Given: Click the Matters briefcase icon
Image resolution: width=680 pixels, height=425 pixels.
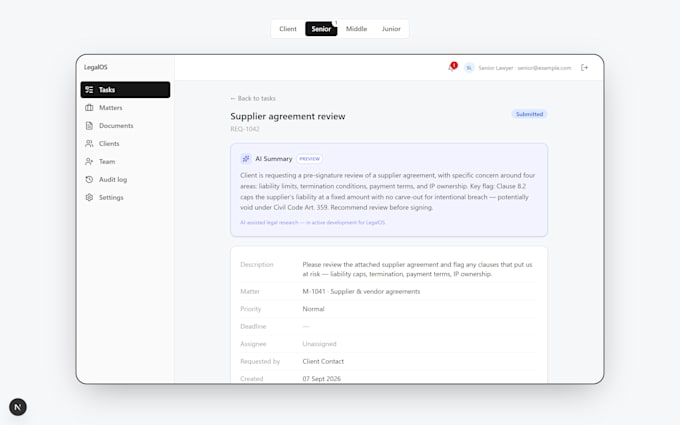Looking at the screenshot, I should [x=89, y=108].
